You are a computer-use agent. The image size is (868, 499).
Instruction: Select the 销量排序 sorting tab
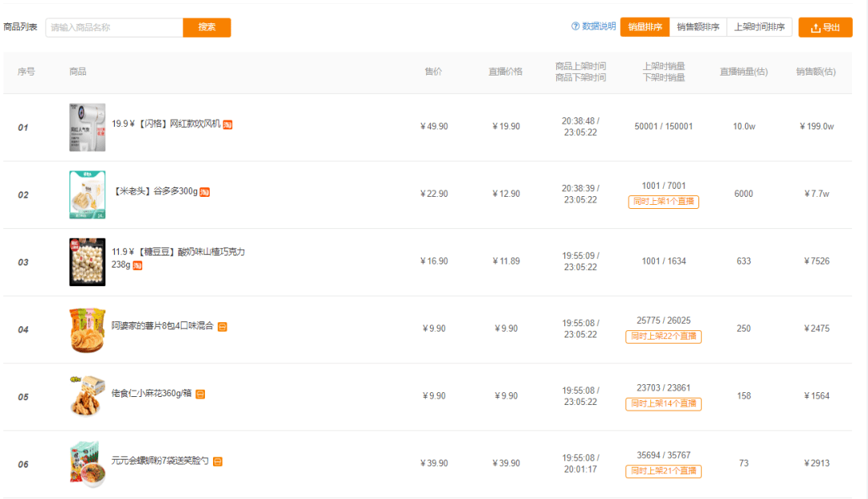[645, 27]
